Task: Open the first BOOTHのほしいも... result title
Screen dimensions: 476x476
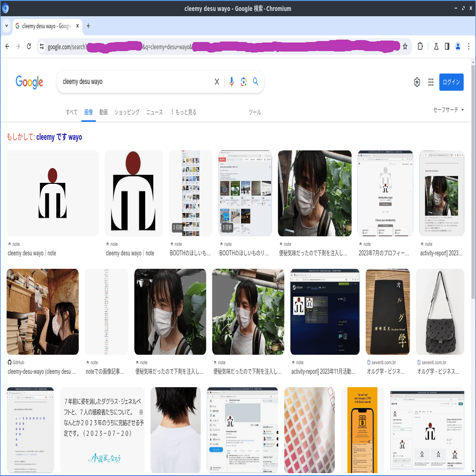Action: click(190, 253)
